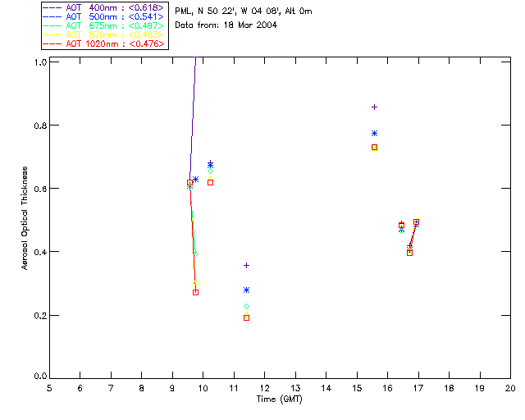Click the red square marker near 0.27 thickness

(195, 292)
